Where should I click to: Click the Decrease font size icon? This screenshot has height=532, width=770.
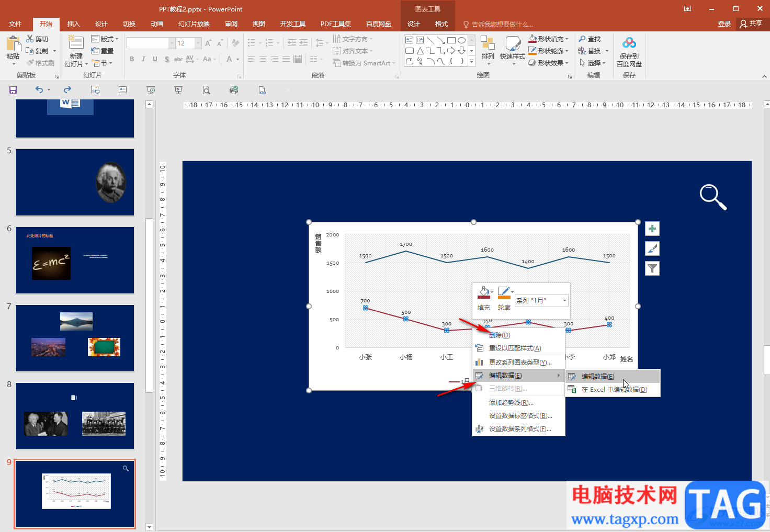[x=220, y=43]
